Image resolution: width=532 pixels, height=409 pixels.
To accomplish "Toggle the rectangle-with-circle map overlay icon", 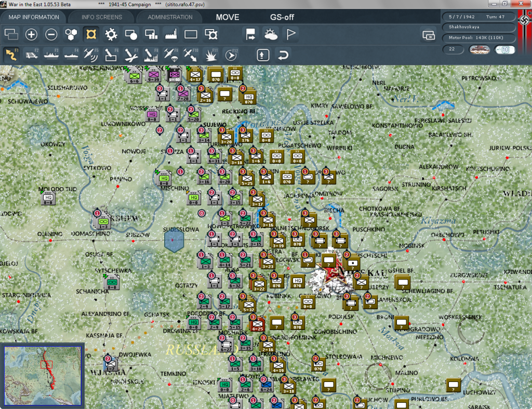I will pyautogui.click(x=131, y=34).
